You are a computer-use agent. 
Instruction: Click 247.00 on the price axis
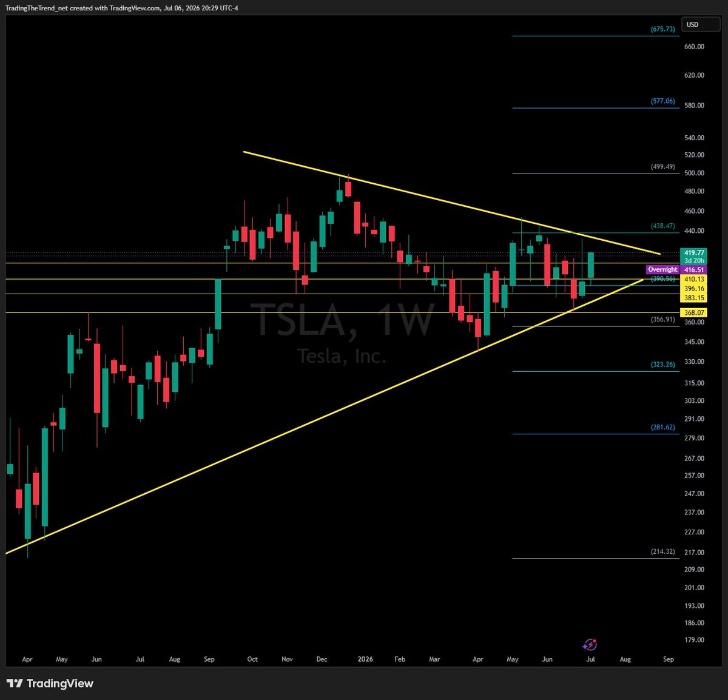tap(694, 494)
